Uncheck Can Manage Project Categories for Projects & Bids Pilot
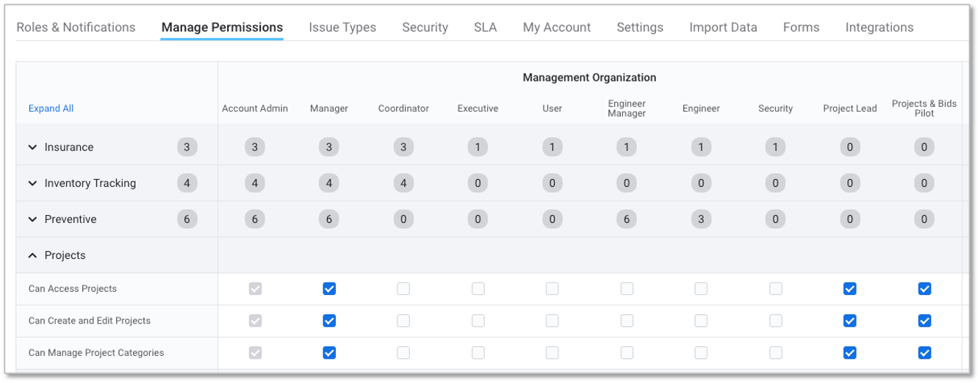980x383 pixels. click(924, 353)
